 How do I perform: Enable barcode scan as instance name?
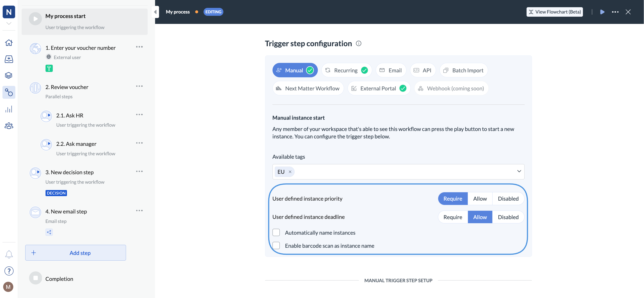(x=276, y=245)
